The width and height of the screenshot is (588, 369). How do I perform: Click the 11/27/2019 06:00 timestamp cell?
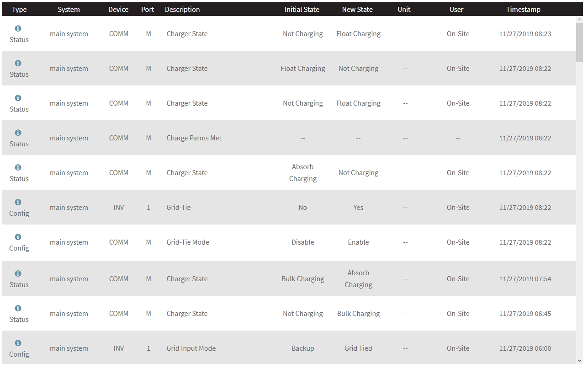(x=525, y=348)
